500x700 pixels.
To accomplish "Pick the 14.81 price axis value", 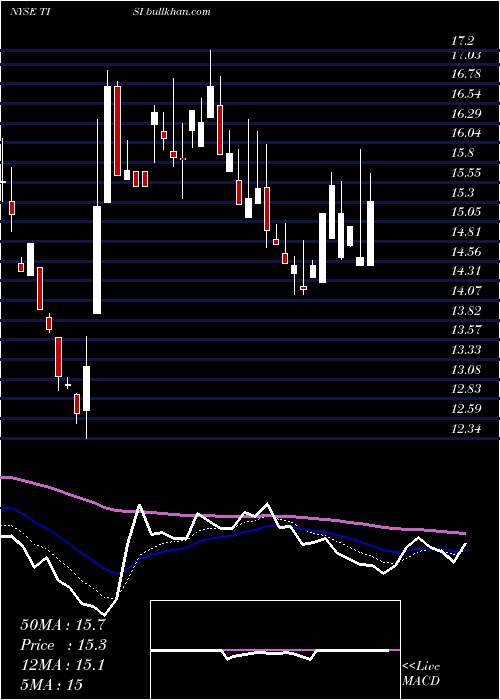I will [x=466, y=232].
